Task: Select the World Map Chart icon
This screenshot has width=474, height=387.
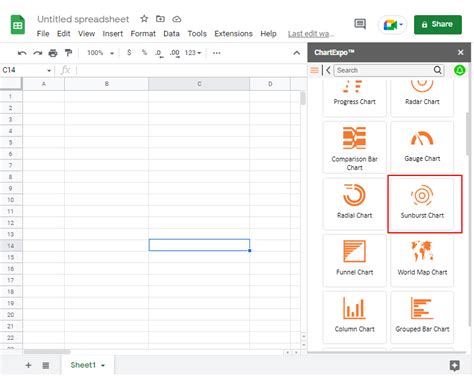Action: pyautogui.click(x=422, y=251)
